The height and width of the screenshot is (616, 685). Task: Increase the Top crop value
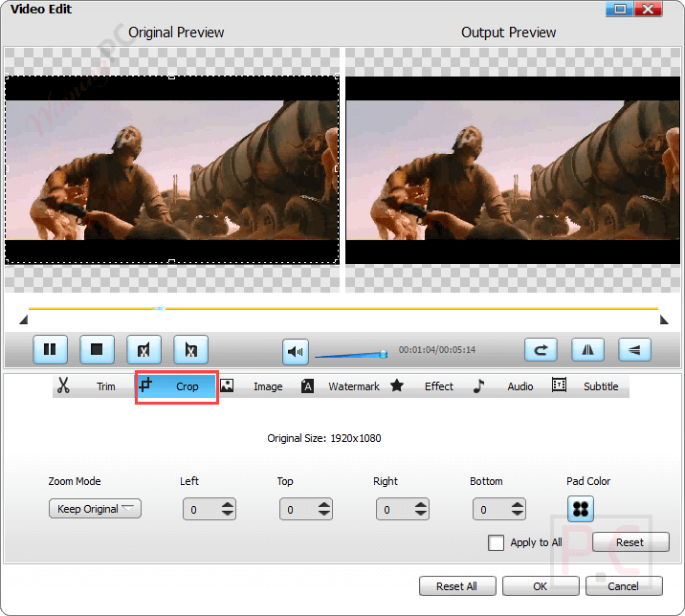click(x=324, y=505)
